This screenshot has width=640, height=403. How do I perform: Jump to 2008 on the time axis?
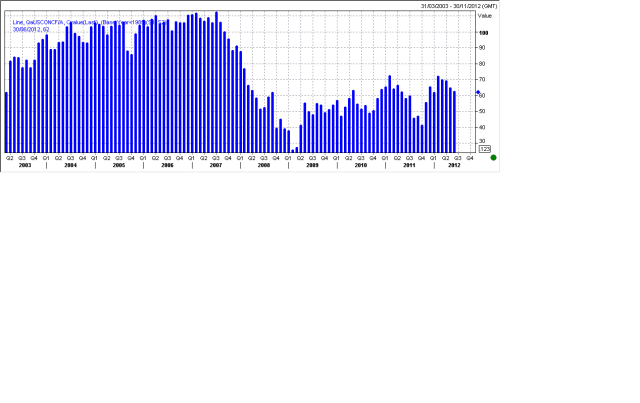[264, 165]
